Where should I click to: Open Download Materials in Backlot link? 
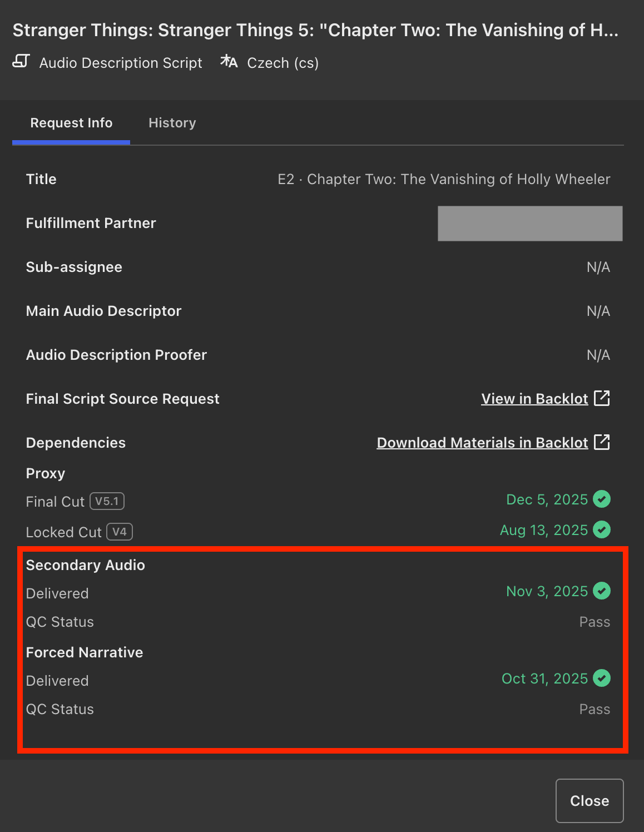tap(482, 443)
